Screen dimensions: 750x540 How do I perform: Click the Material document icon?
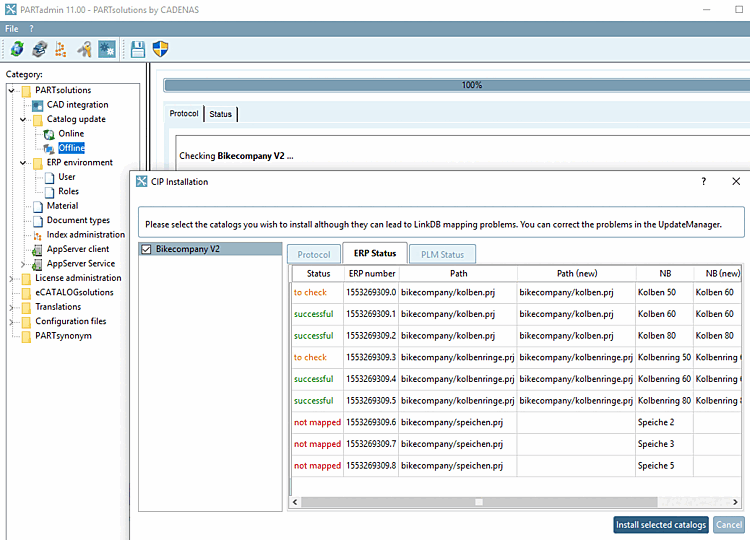pyautogui.click(x=38, y=207)
